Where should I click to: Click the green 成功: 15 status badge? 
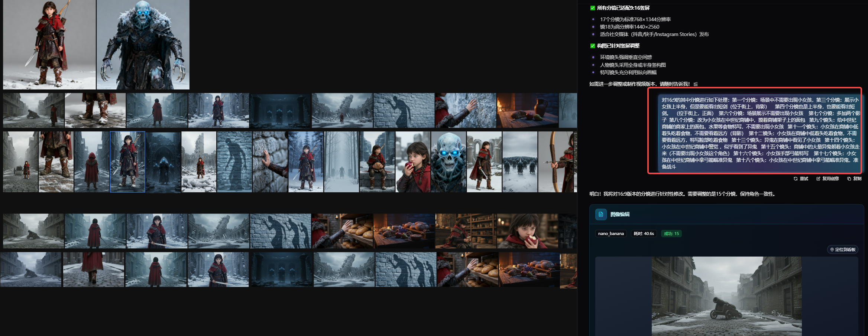pyautogui.click(x=671, y=234)
